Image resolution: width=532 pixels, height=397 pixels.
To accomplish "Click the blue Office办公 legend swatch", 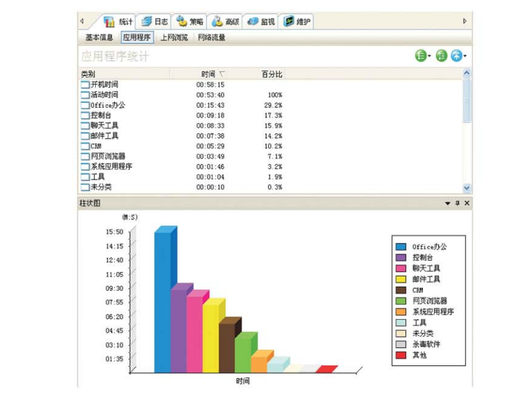I will 401,247.
